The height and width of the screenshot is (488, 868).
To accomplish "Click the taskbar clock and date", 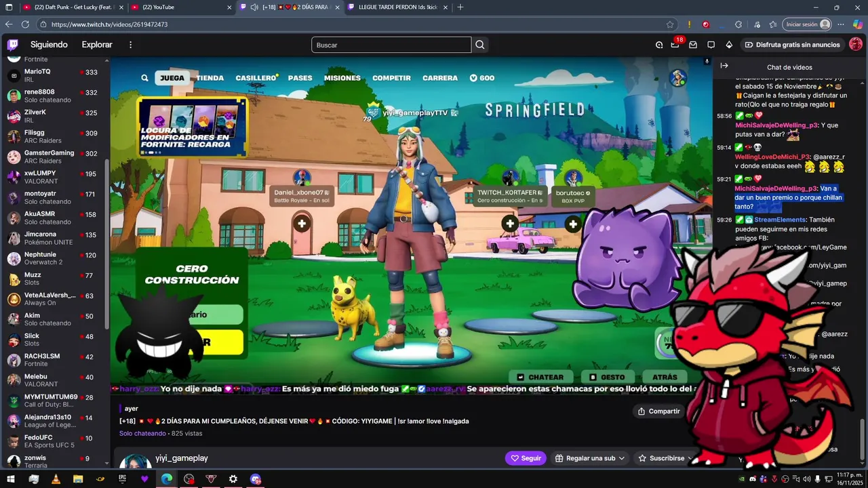I will click(x=849, y=479).
